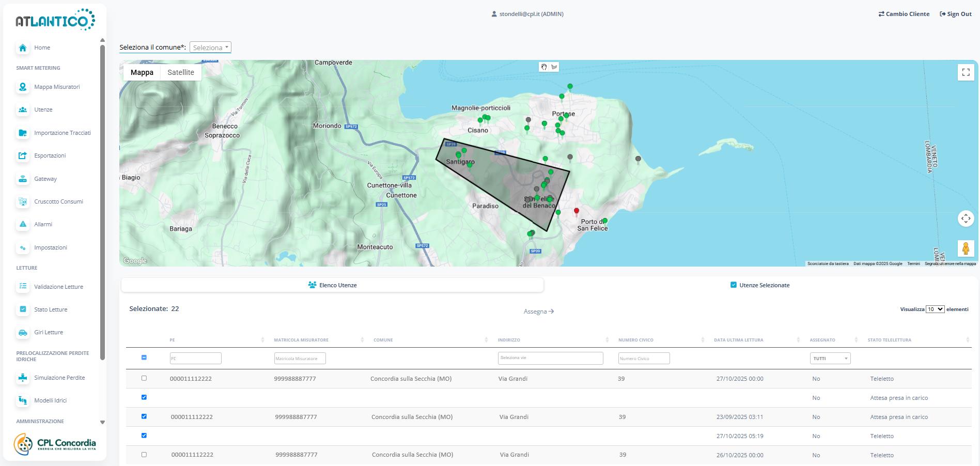
Task: Toggle the select-all checkbox in table header
Action: (144, 358)
